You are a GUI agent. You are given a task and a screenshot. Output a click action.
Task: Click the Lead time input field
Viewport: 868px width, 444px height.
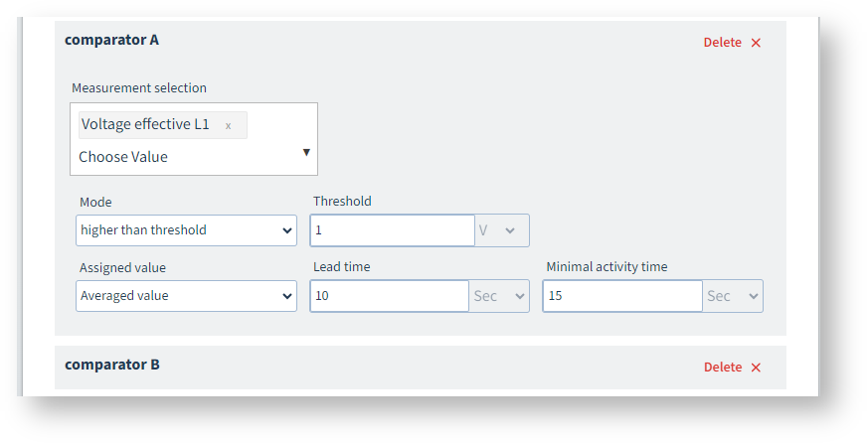(x=389, y=296)
